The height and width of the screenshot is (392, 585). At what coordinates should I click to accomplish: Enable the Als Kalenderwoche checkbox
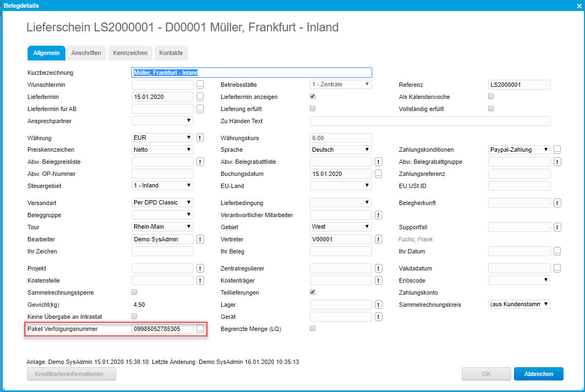pyautogui.click(x=491, y=96)
